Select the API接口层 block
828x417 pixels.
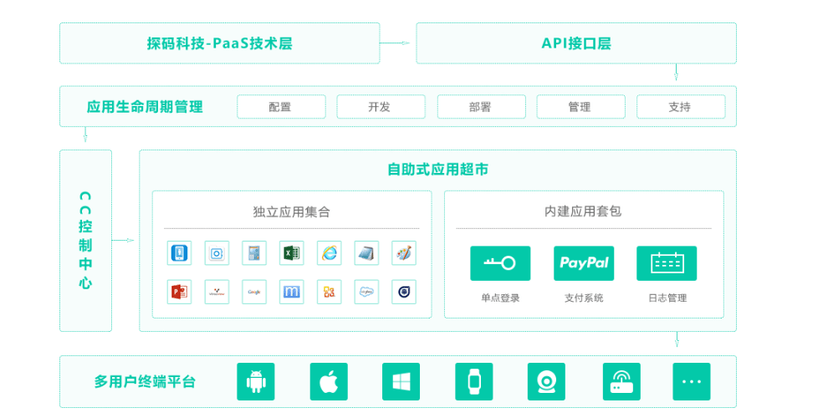point(576,43)
